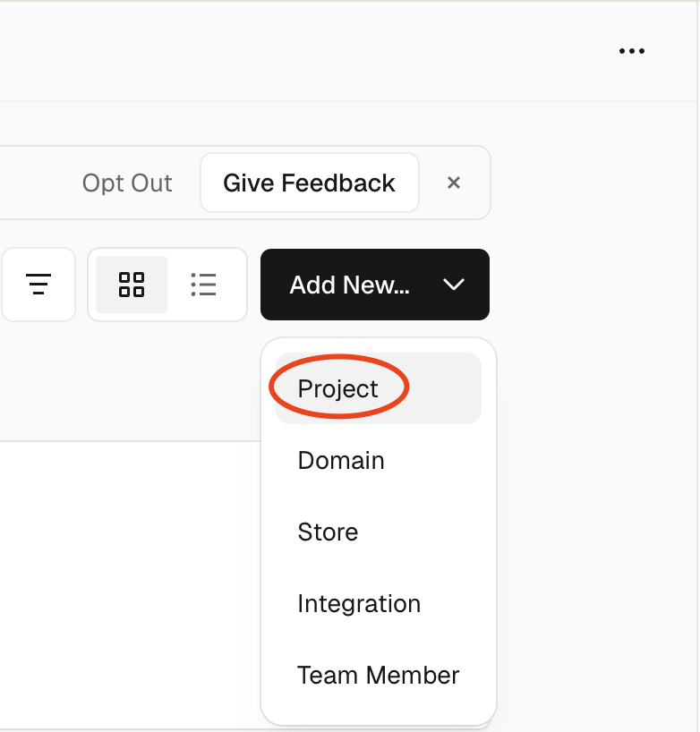Open the three-dot more options menu
The image size is (700, 732).
tap(632, 51)
